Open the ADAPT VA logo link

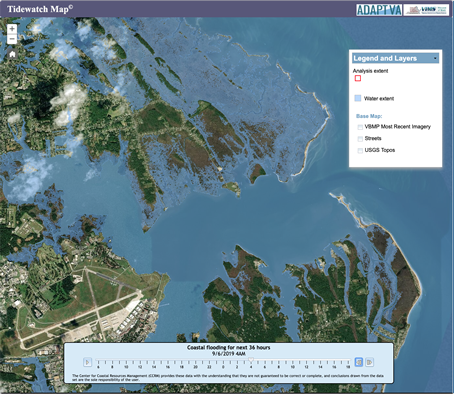click(x=379, y=10)
